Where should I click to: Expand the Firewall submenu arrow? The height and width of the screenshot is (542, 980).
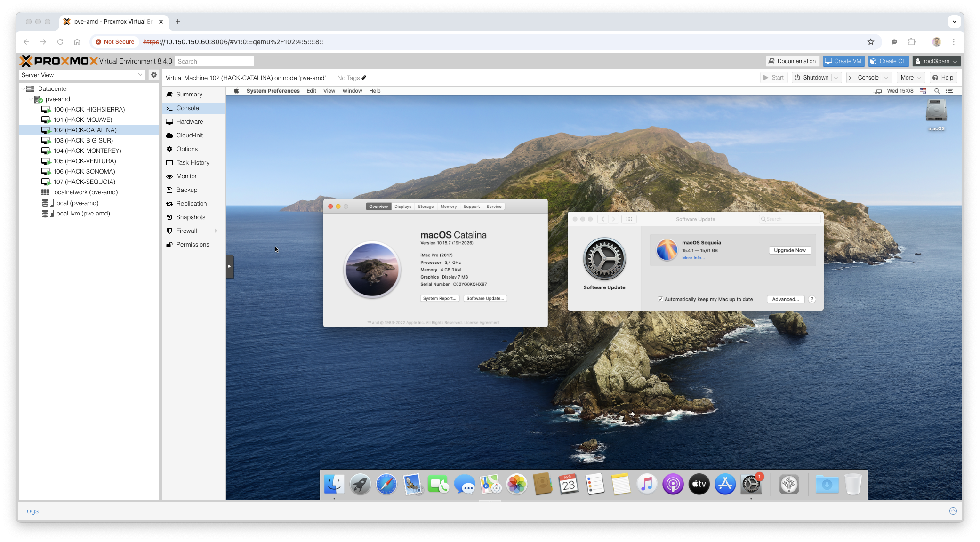(x=216, y=231)
